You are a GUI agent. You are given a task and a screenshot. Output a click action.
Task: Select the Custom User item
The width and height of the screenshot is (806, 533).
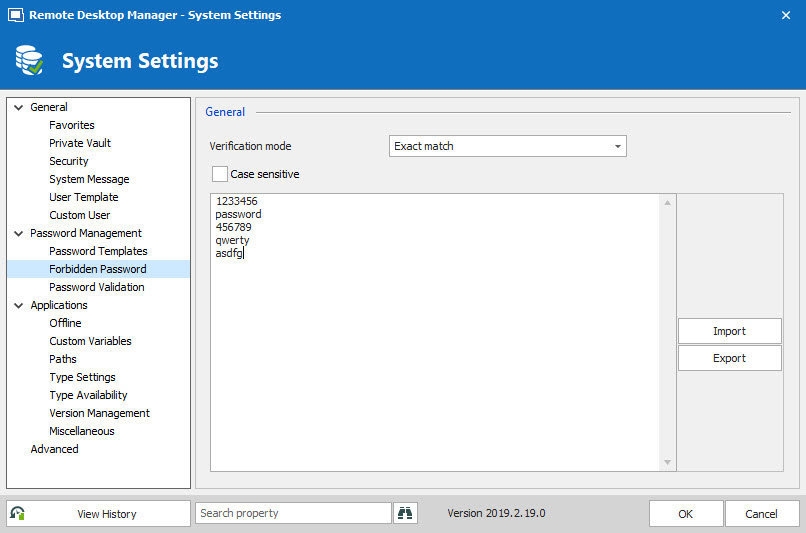(80, 215)
